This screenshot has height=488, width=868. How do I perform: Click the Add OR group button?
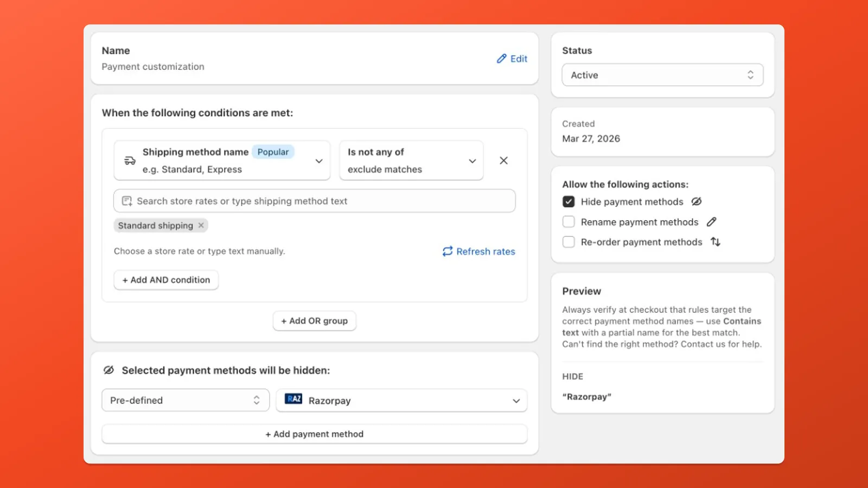[x=314, y=320]
